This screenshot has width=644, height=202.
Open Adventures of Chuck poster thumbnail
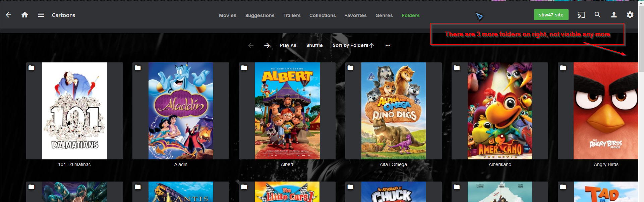point(394,192)
